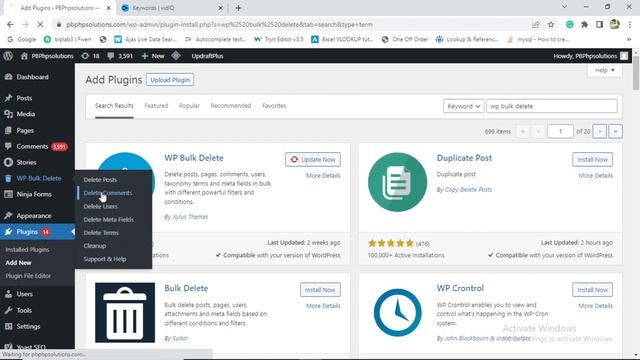
Task: Click the Duplicate Post plugin icon
Action: point(398,182)
